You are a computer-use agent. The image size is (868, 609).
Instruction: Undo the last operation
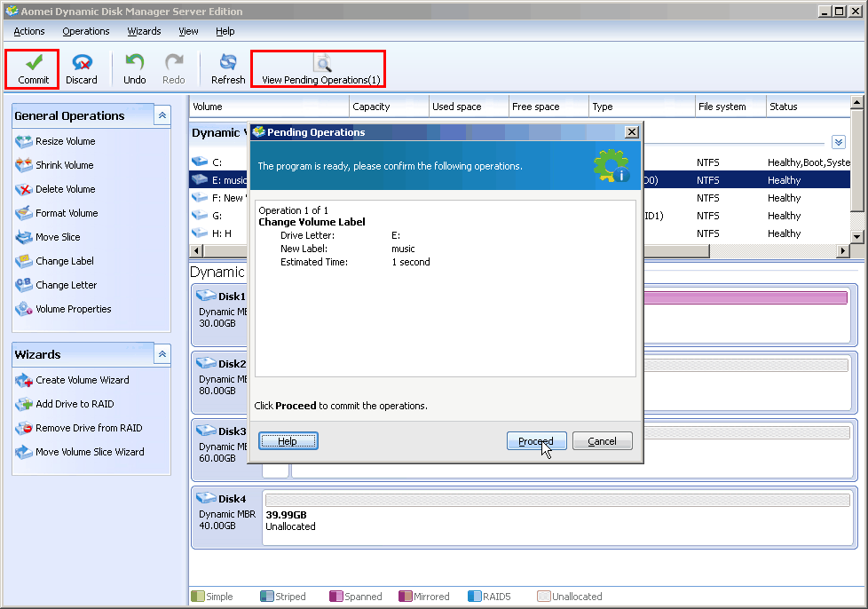[135, 68]
